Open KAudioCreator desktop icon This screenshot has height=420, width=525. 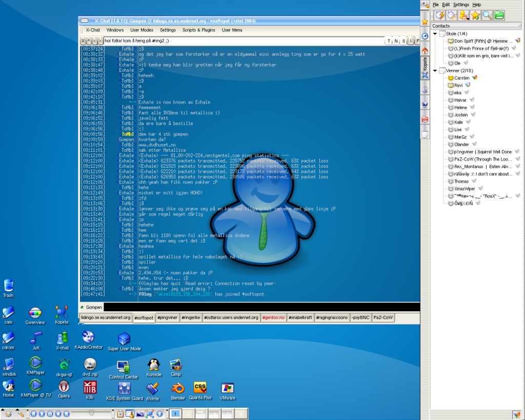click(88, 340)
